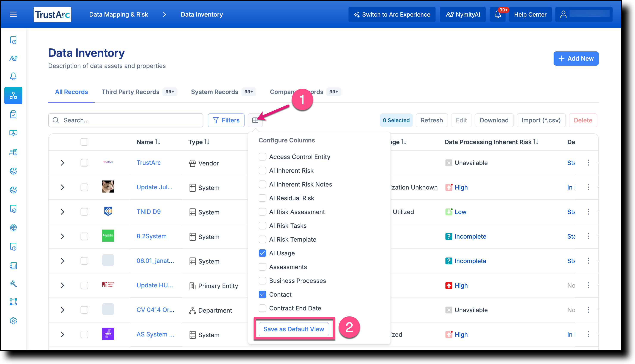Open the TNID D9 record link

148,212
